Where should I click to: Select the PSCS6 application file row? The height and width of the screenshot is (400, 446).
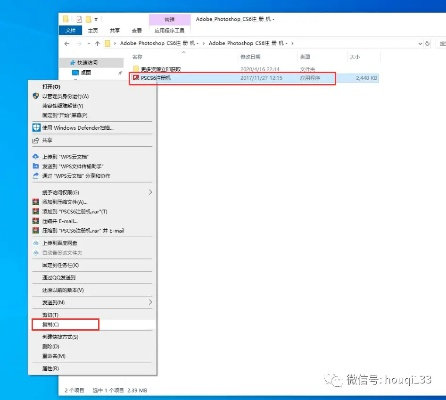(254, 78)
